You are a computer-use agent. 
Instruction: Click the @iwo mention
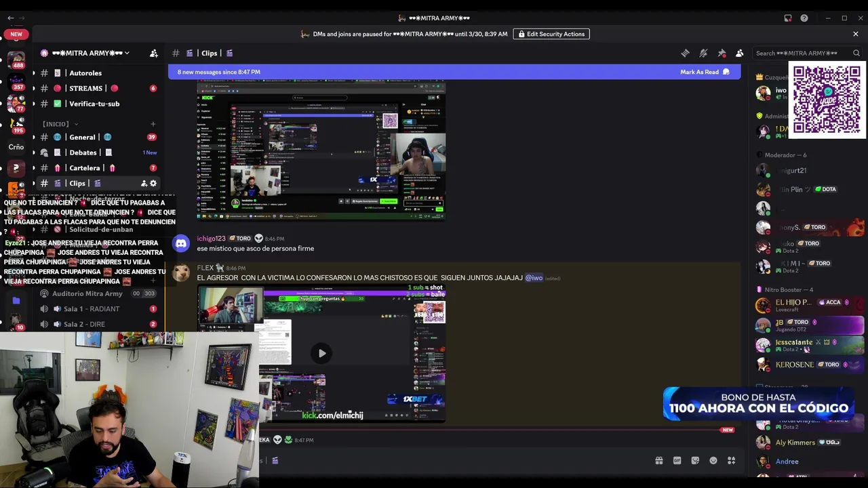click(x=534, y=278)
